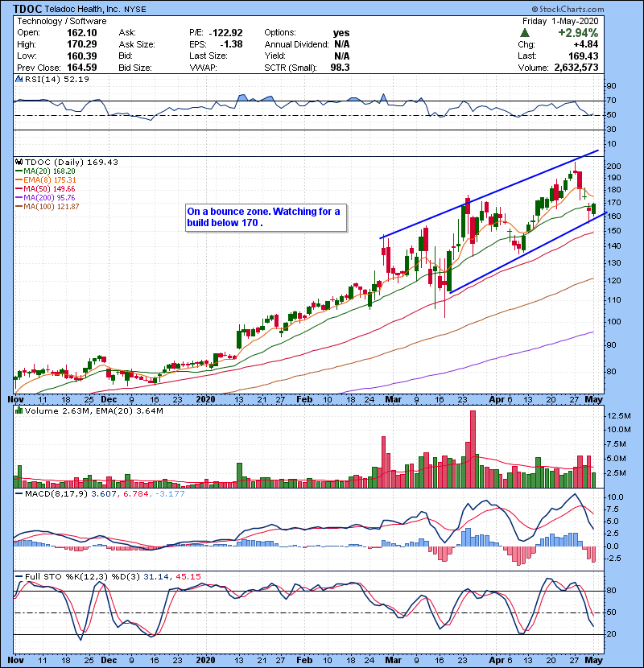Click the 130 price axis label
Screen dimensions: 644x668
613,263
